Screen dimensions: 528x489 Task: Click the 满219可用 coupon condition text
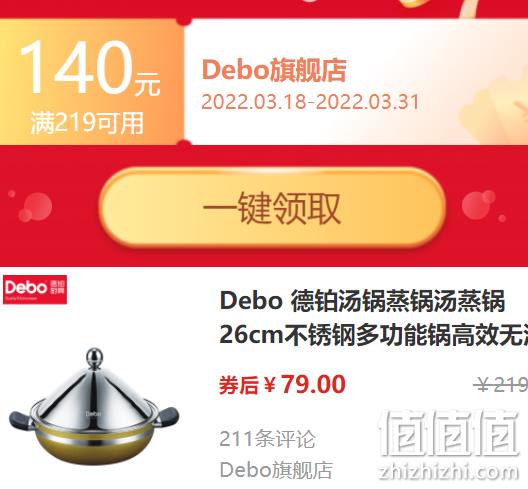(x=87, y=123)
